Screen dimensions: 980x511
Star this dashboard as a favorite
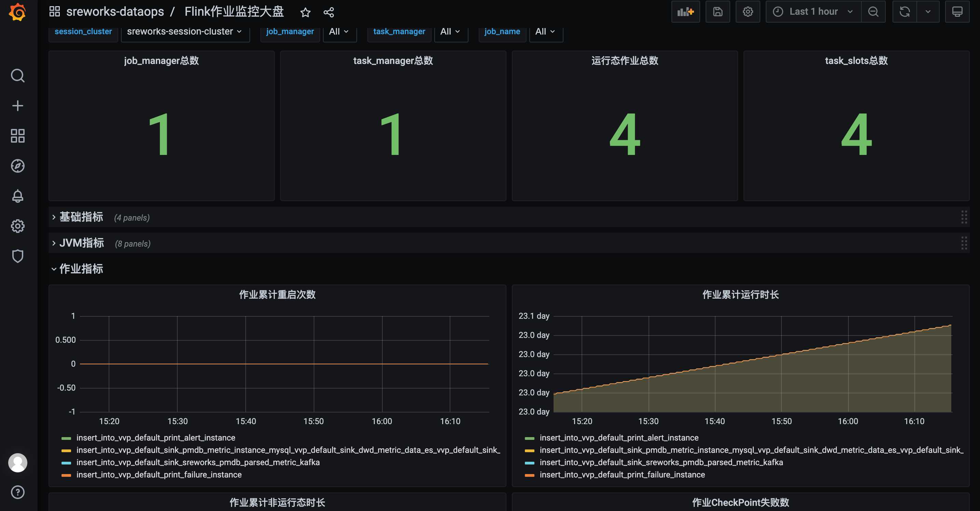pos(305,13)
